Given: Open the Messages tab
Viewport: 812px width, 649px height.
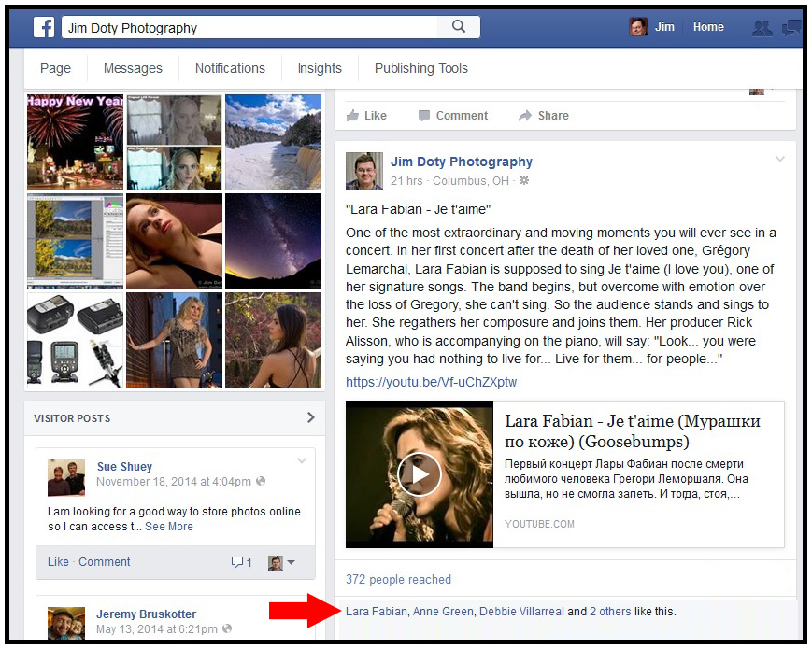Looking at the screenshot, I should [133, 68].
